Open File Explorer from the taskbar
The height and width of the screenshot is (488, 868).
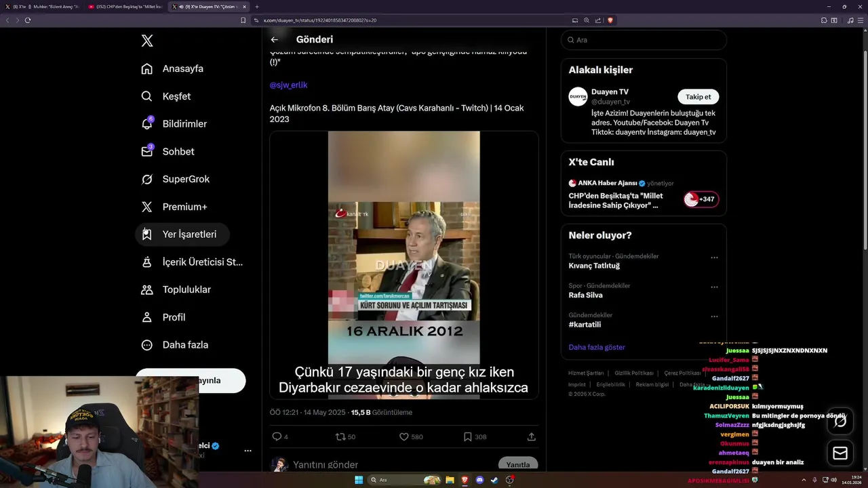(x=450, y=480)
